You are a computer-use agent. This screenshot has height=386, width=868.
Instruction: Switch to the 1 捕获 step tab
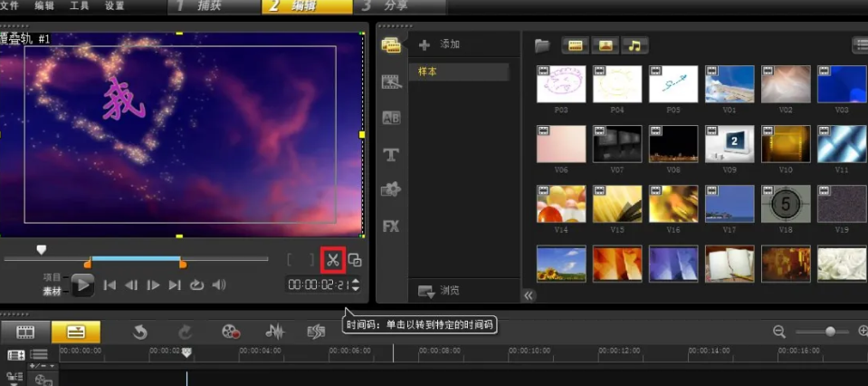(213, 6)
